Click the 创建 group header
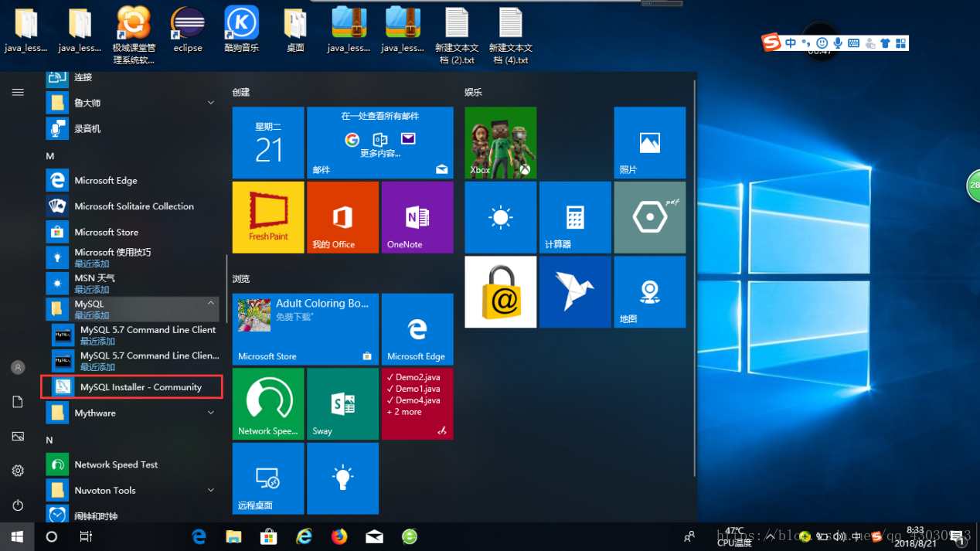This screenshot has width=980, height=551. [x=241, y=92]
